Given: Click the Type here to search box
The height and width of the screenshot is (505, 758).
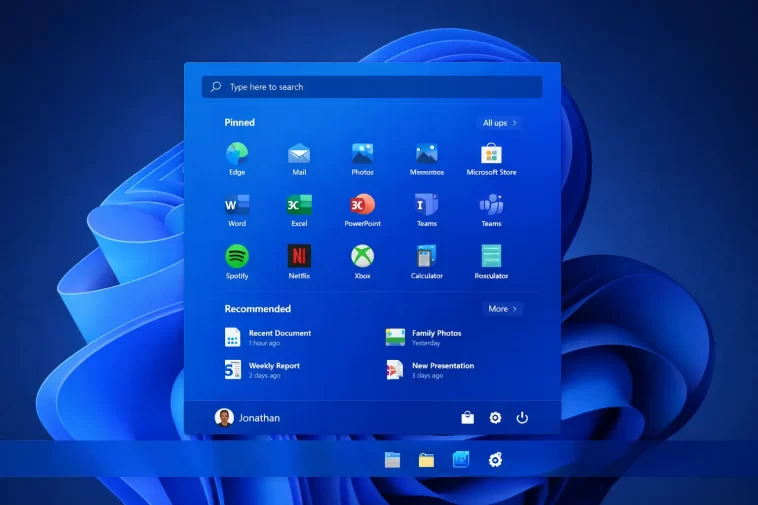Looking at the screenshot, I should (372, 87).
